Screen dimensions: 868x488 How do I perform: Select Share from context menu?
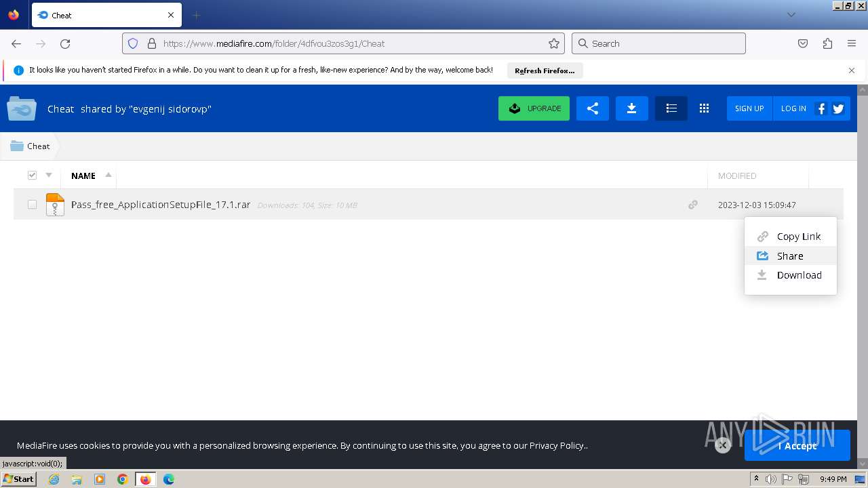tap(791, 256)
